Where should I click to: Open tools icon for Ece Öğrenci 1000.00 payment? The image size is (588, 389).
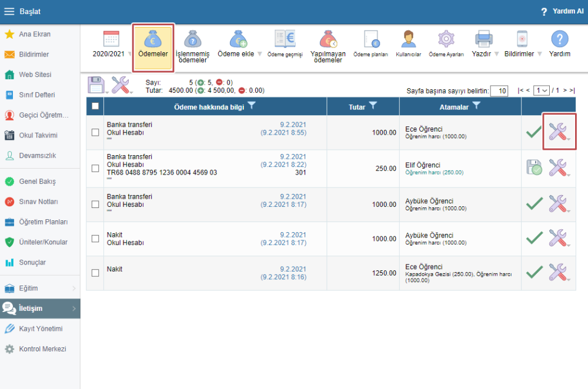tap(557, 132)
